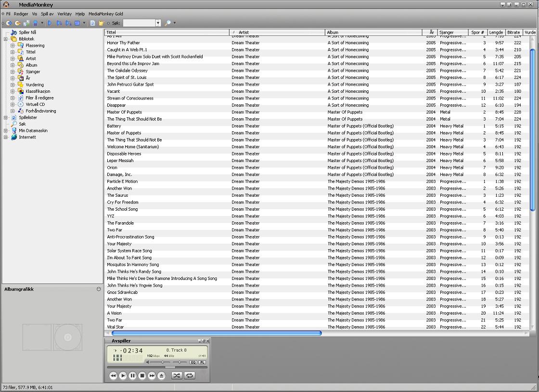
Task: Click the Spillelister playlist icon
Action: pos(14,117)
